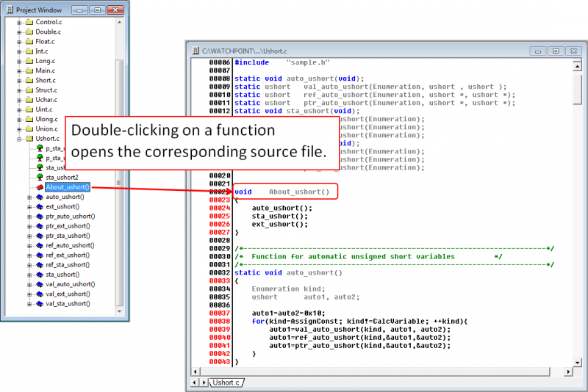Expand the ptr_ext_ushort() function node
This screenshot has width=588, height=392.
pyautogui.click(x=29, y=227)
